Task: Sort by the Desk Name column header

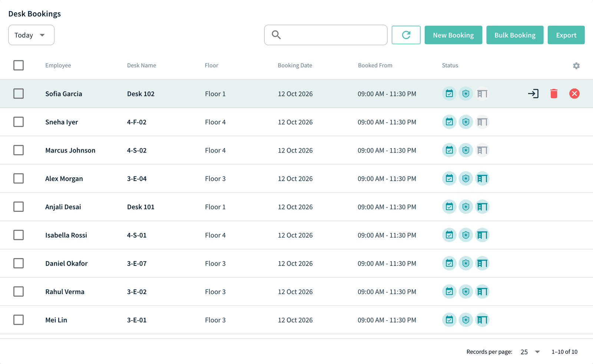Action: [142, 66]
